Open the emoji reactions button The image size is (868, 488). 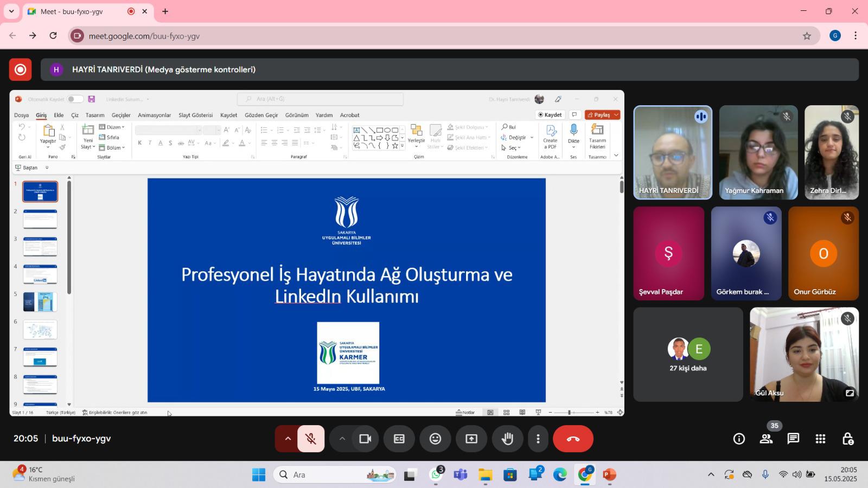(435, 439)
